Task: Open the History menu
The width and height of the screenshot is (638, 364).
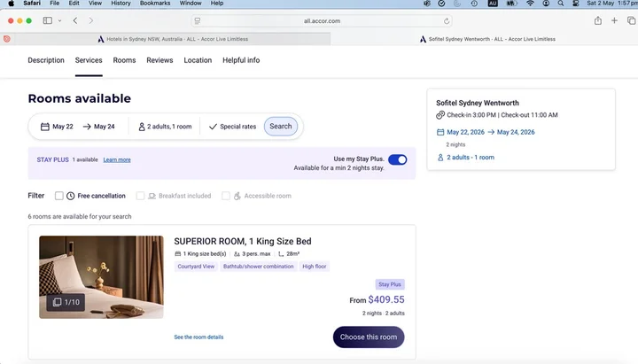Action: pyautogui.click(x=121, y=4)
